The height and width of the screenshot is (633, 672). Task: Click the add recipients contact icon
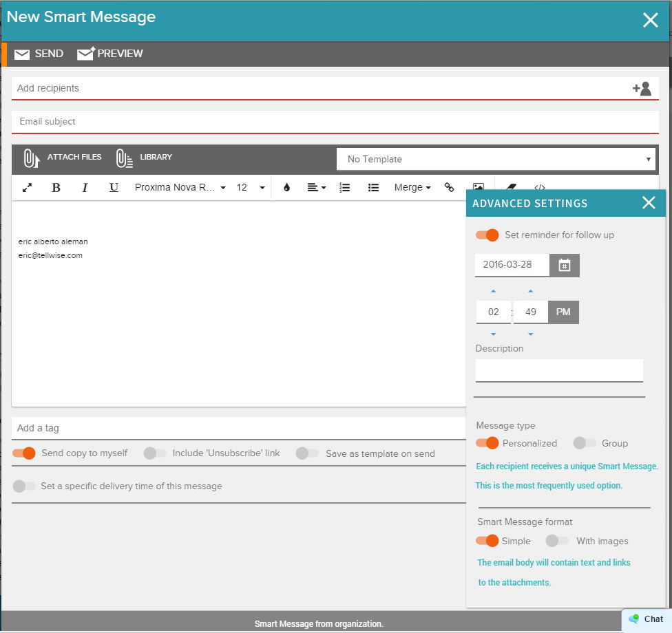tap(641, 89)
